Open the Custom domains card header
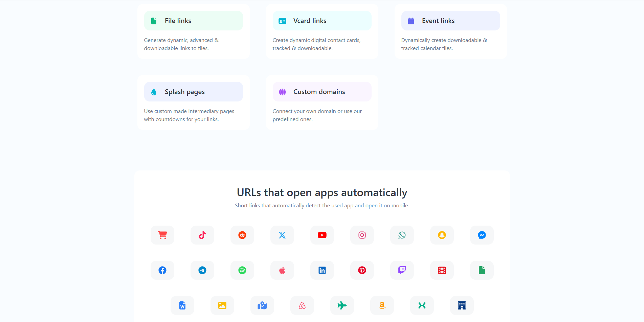644x322 pixels. click(x=322, y=92)
